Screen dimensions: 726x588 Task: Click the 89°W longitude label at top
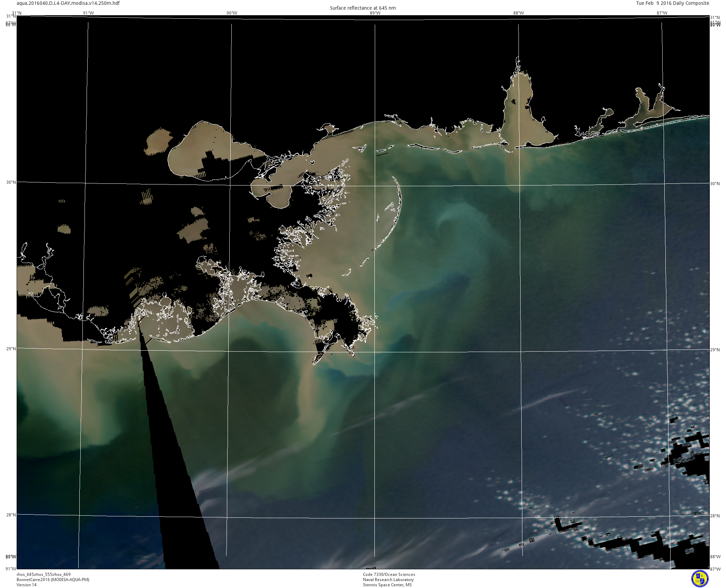[x=375, y=13]
